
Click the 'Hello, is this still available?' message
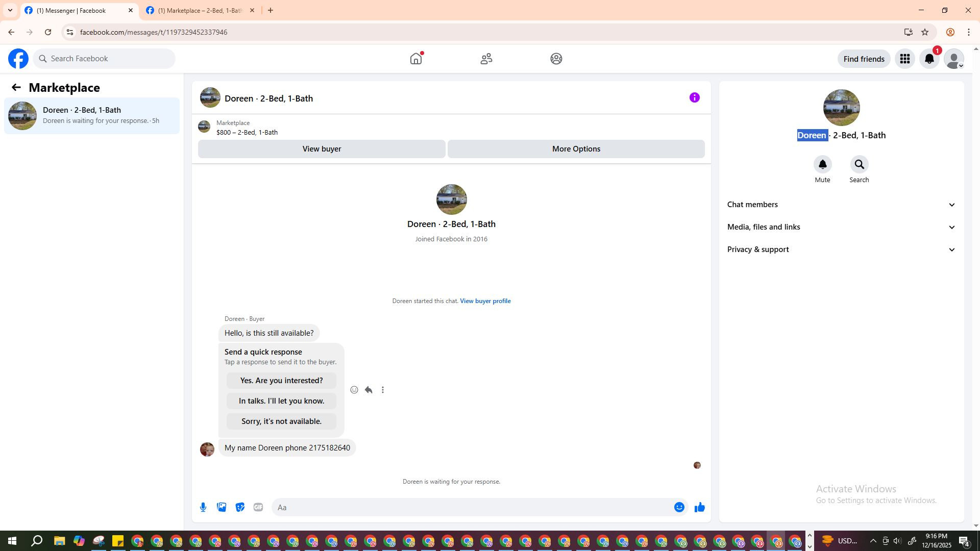pos(269,333)
